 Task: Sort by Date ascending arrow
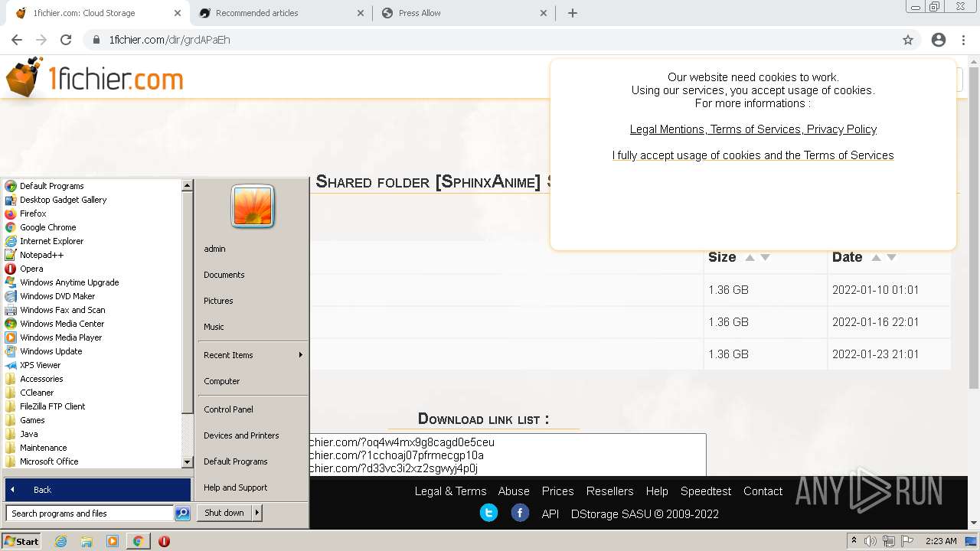(x=876, y=258)
